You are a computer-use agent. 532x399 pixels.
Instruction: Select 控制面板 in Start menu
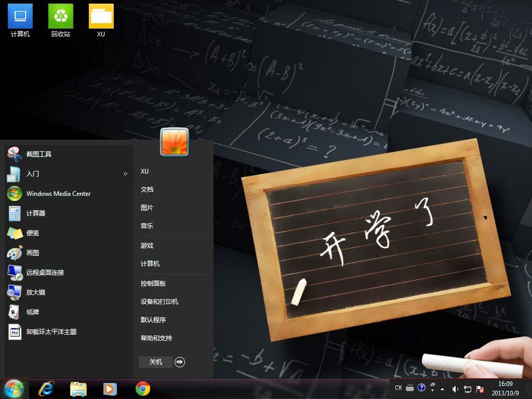[153, 284]
